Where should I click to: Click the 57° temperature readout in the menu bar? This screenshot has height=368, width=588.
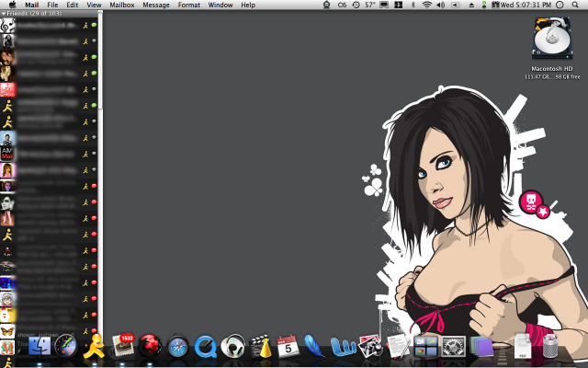click(369, 5)
